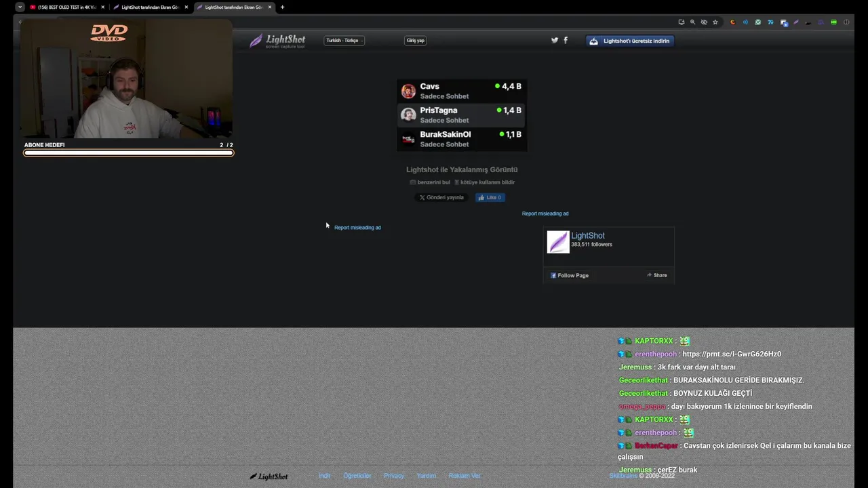The width and height of the screenshot is (868, 488).
Task: Open the green G Grammarly extension
Action: (757, 22)
